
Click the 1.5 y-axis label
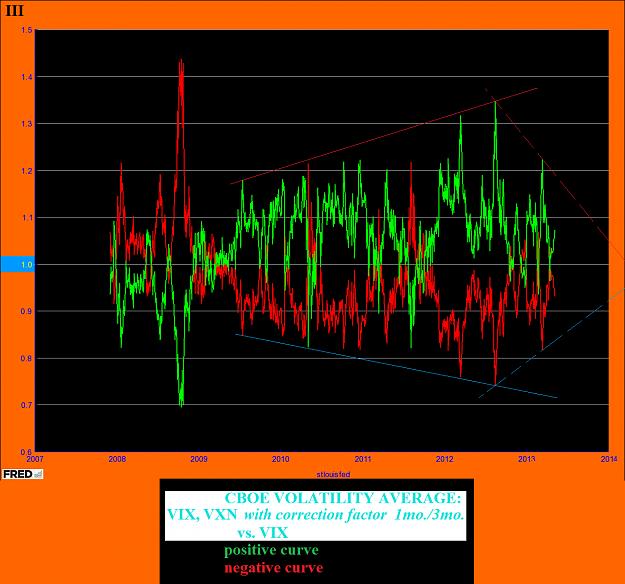(27, 30)
